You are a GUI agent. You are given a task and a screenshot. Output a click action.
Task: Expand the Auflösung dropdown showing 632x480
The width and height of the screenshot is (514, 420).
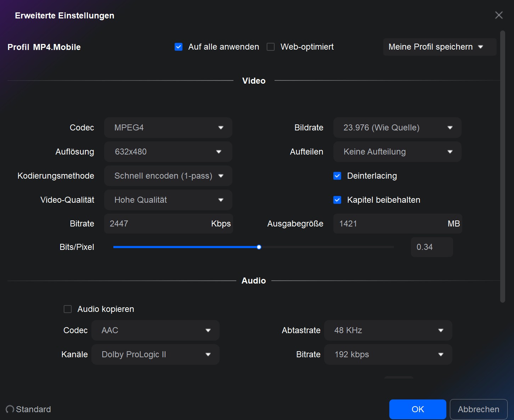[168, 152]
